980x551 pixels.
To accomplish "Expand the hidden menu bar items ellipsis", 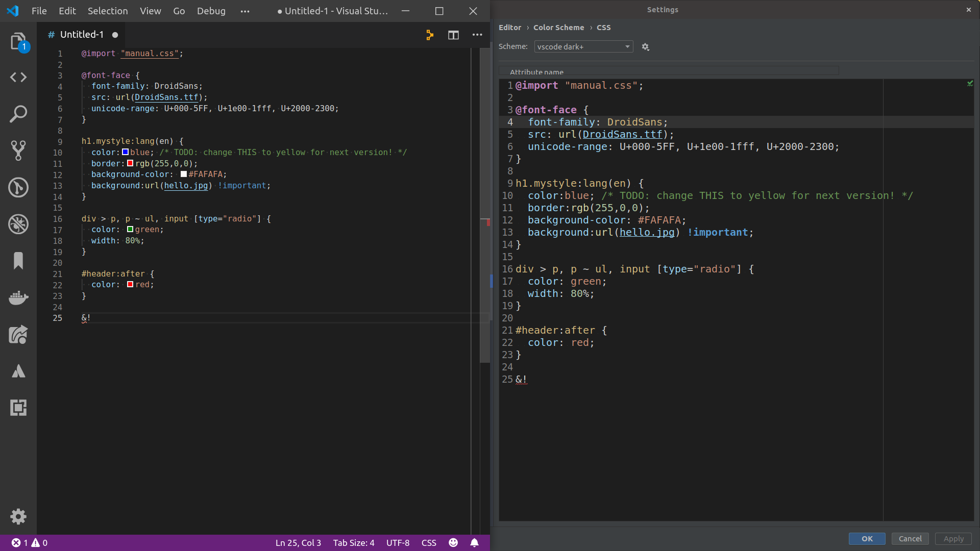I will point(245,11).
